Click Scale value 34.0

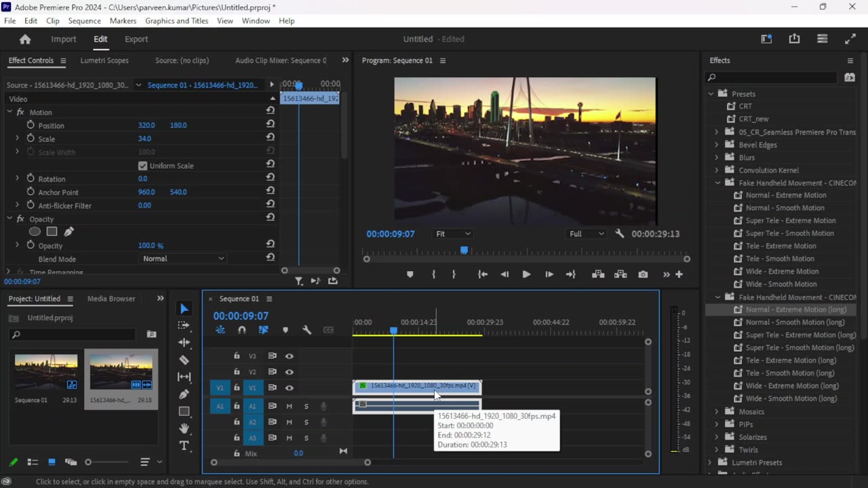tap(144, 138)
